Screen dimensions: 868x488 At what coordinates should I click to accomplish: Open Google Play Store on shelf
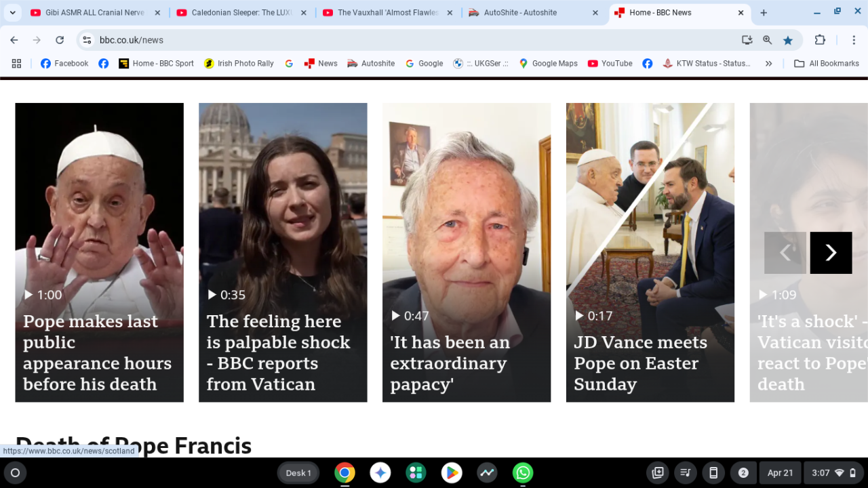pyautogui.click(x=452, y=473)
